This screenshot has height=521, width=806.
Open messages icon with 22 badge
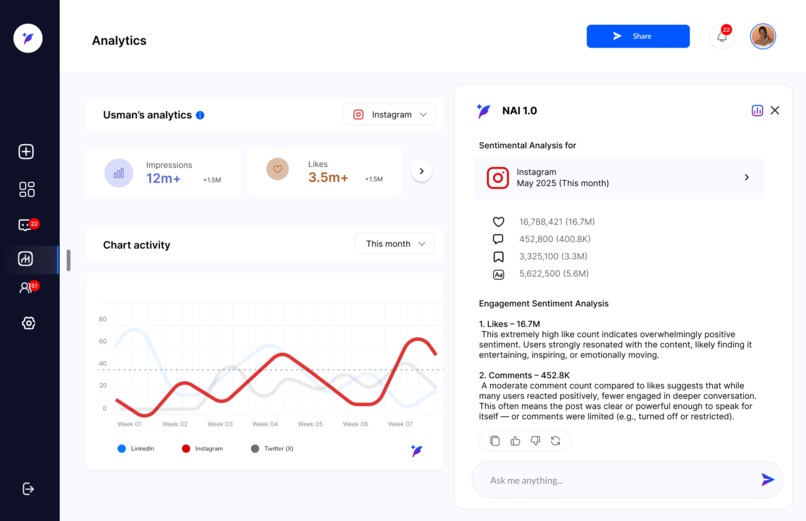[x=28, y=225]
